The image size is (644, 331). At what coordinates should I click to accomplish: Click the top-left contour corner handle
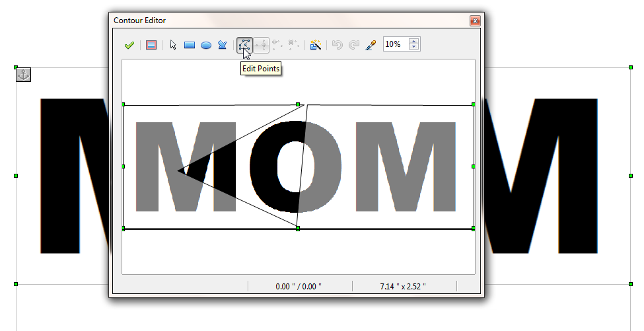point(124,104)
